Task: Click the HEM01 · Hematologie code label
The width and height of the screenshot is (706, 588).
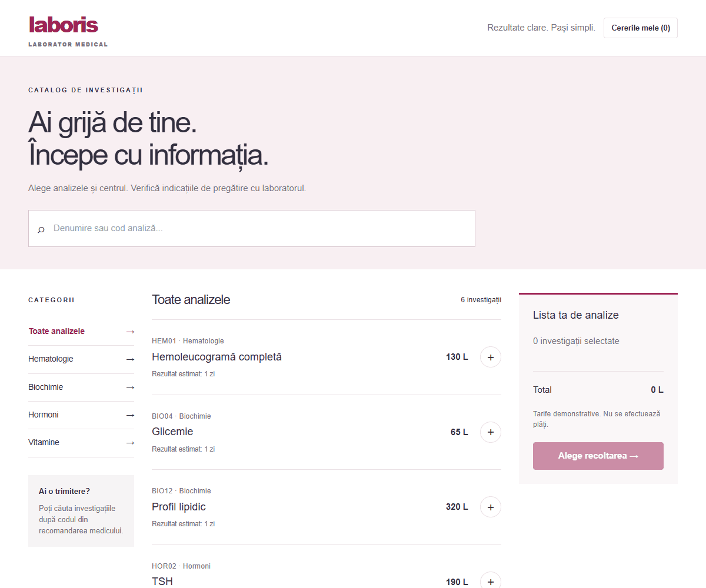Action: (x=188, y=341)
